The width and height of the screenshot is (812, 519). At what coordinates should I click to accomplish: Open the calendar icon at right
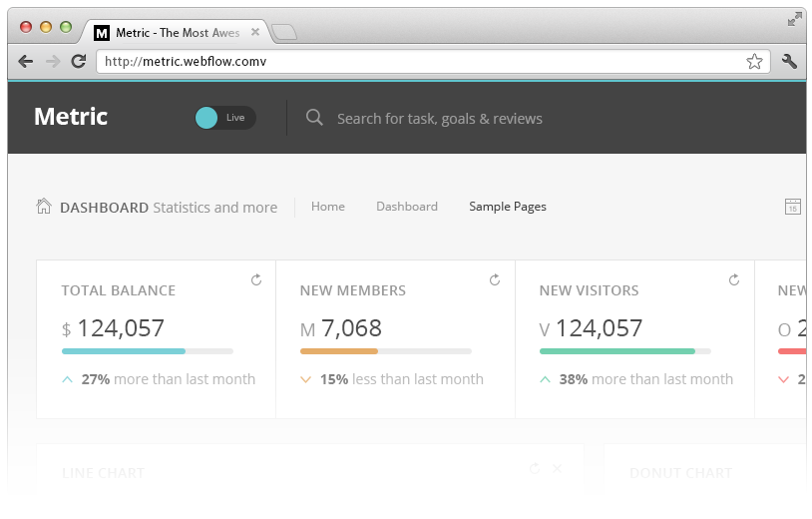coord(793,207)
